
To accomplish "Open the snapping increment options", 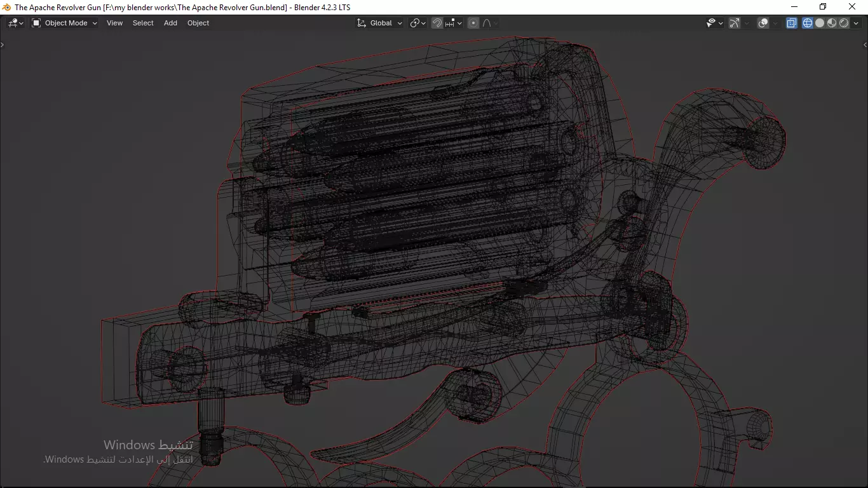I will (x=454, y=23).
